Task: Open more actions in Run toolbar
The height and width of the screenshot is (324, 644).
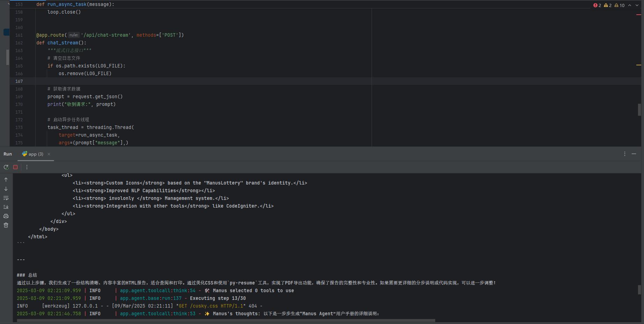Action: [27, 167]
